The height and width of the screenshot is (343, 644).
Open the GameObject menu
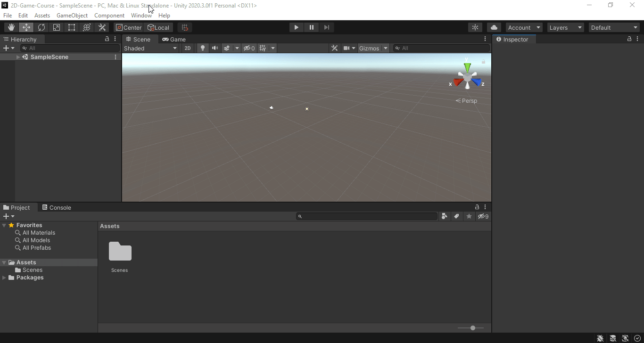72,16
